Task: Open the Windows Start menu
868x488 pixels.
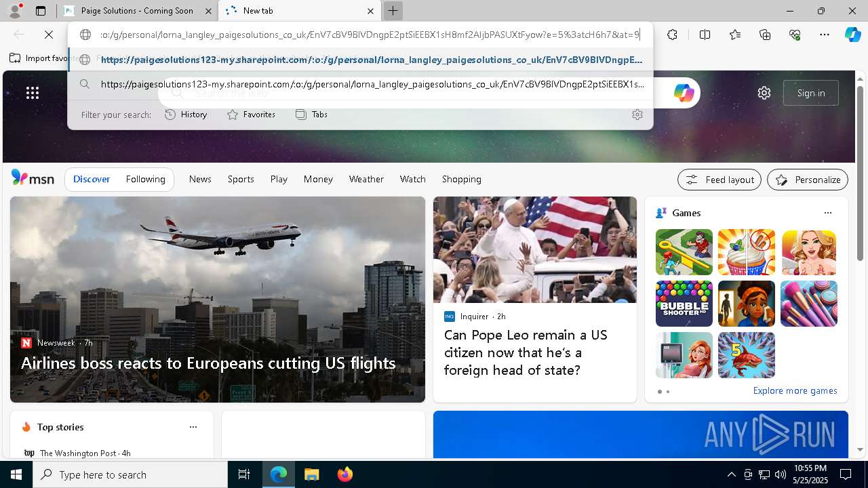Action: (16, 474)
